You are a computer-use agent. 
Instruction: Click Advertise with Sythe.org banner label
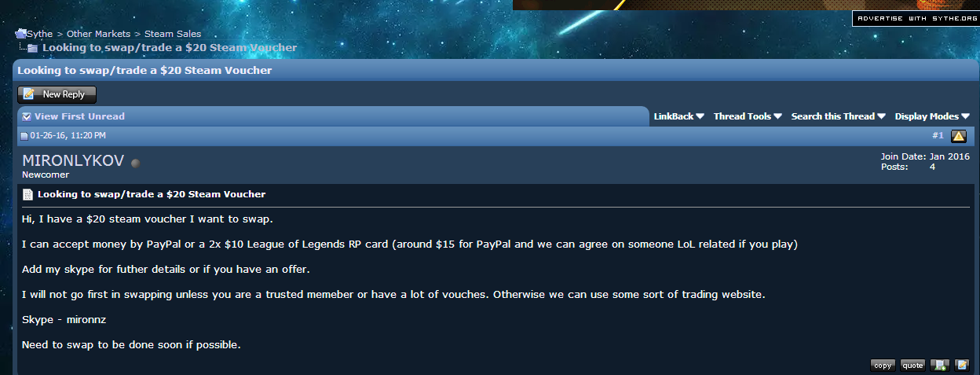pos(916,18)
